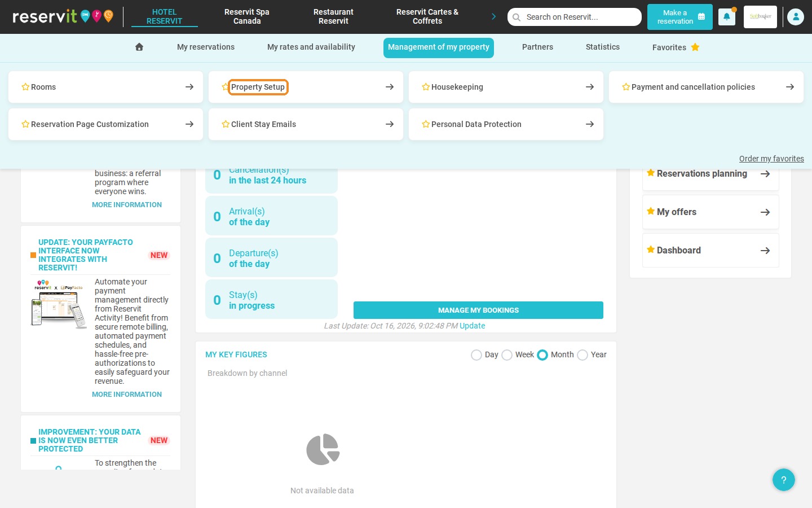Expand more products with the top chevron arrow
The height and width of the screenshot is (508, 812).
coord(493,16)
